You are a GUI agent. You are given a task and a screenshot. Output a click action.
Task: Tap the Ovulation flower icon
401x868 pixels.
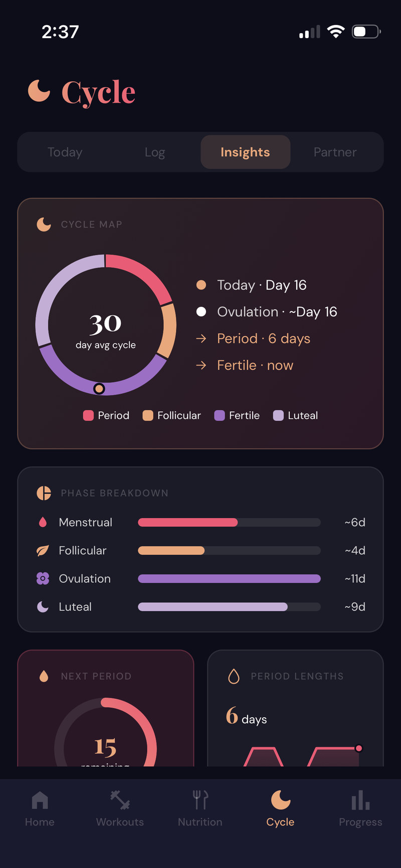tap(43, 579)
